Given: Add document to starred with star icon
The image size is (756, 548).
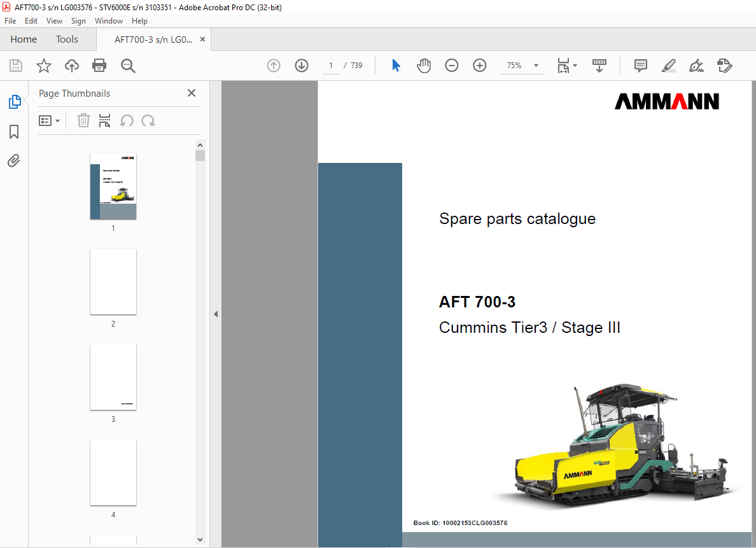Looking at the screenshot, I should (x=44, y=66).
